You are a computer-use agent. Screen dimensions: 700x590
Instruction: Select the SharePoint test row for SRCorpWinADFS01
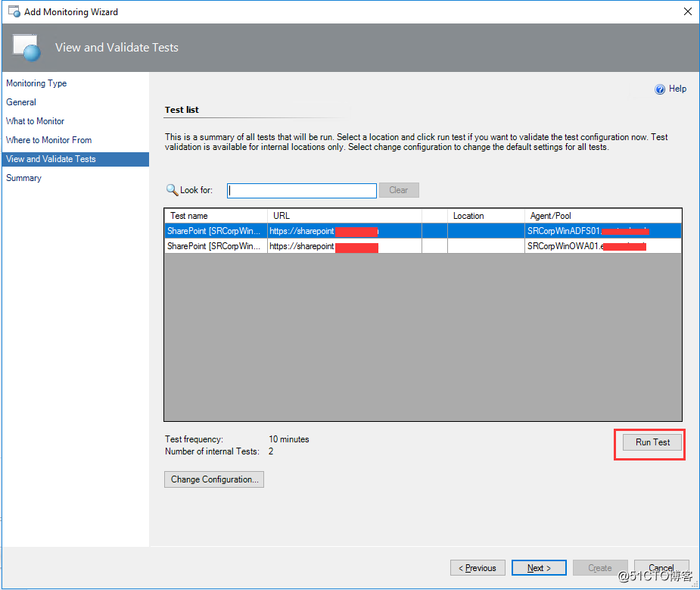[423, 231]
